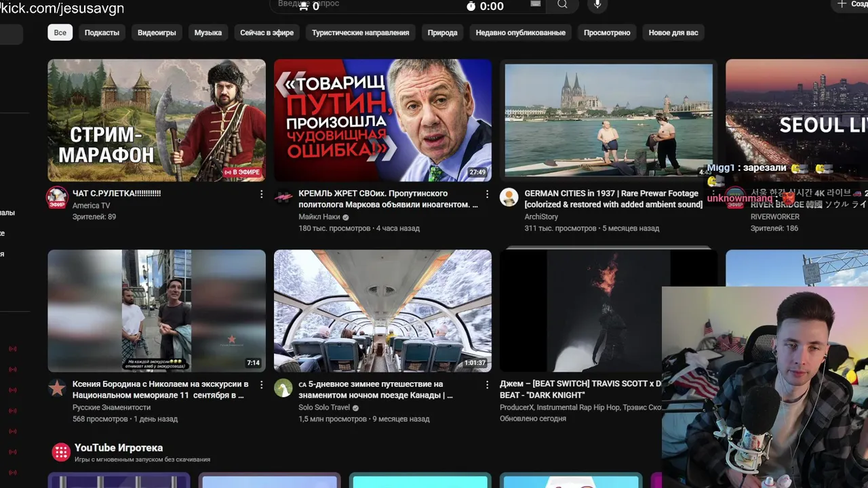The height and width of the screenshot is (488, 868).
Task: Select the Природа filter chip
Action: 442,33
